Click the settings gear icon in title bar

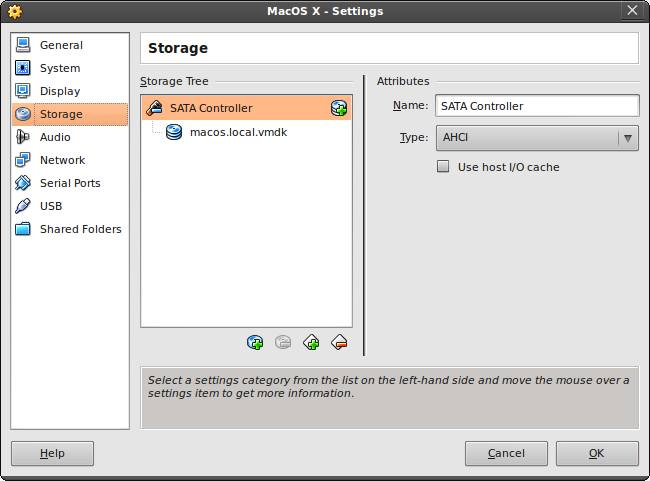click(15, 11)
